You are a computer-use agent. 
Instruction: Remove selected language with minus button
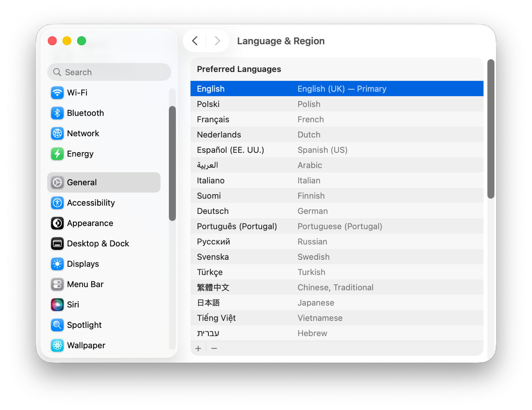coord(214,349)
